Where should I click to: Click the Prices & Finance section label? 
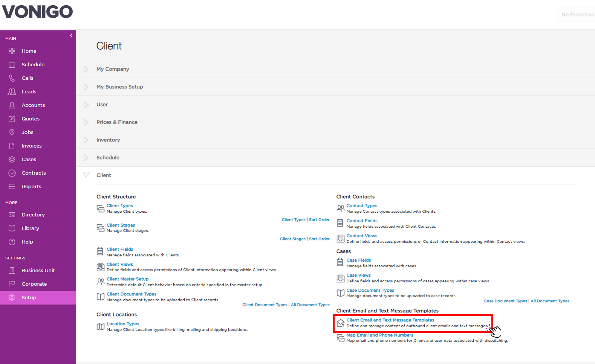pyautogui.click(x=117, y=122)
